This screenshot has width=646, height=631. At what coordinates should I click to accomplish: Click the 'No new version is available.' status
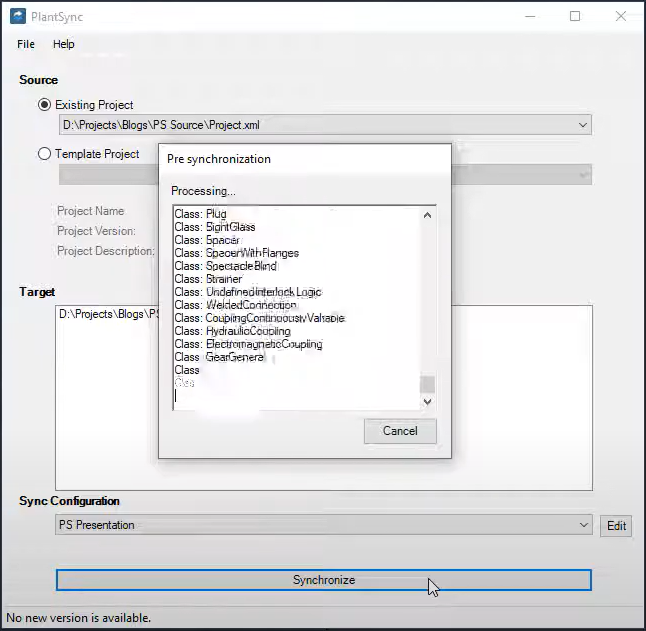click(x=79, y=618)
